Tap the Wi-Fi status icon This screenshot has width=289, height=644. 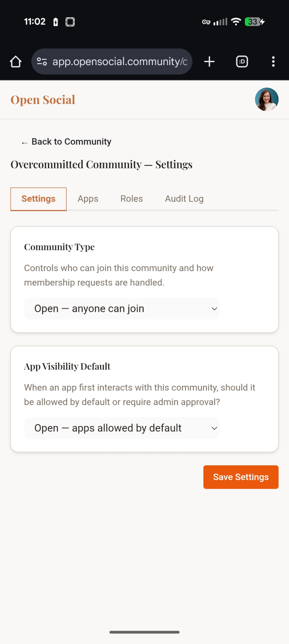point(236,22)
